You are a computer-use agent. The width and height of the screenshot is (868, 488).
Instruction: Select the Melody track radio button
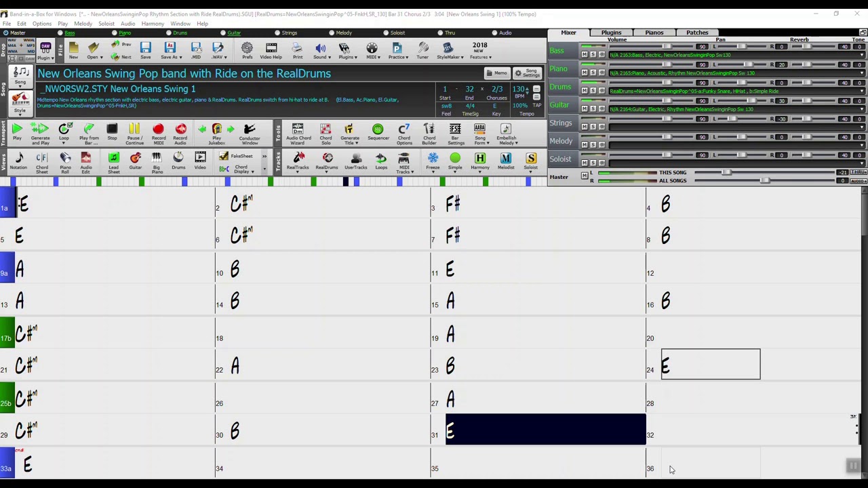(332, 33)
